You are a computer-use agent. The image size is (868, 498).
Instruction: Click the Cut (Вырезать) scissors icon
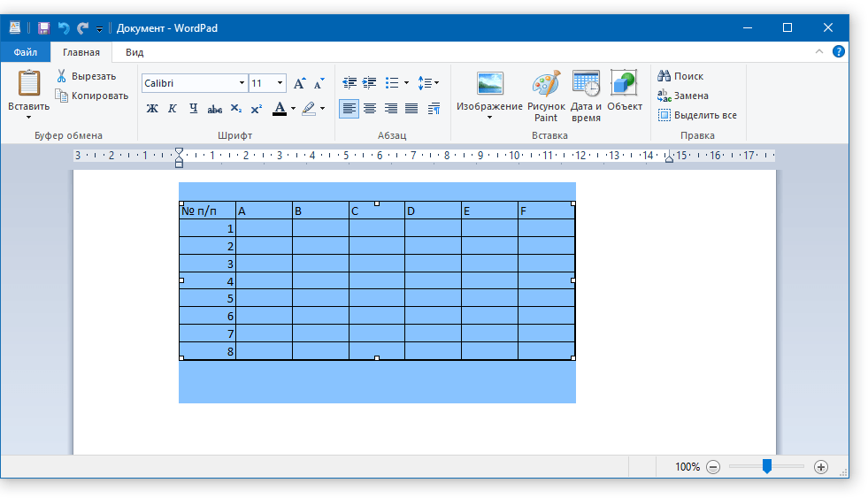pyautogui.click(x=62, y=76)
